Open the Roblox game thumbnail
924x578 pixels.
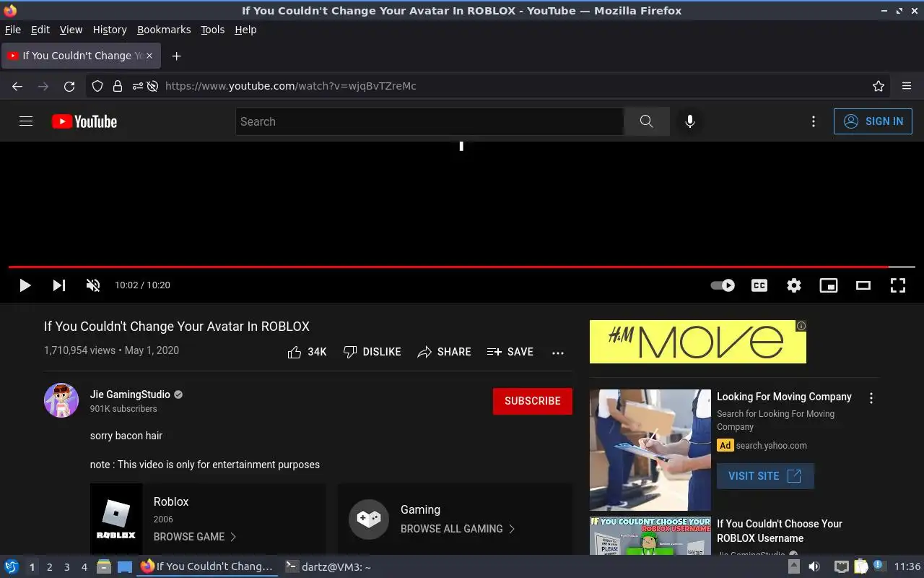pos(116,519)
